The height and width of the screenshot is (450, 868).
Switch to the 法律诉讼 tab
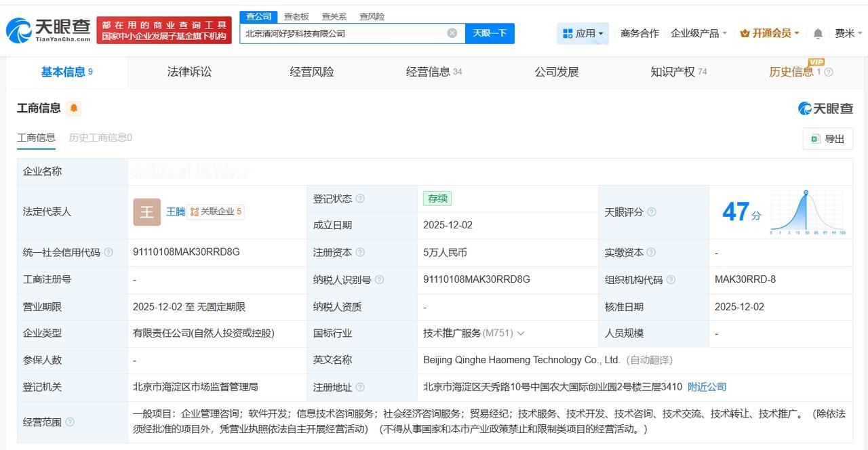pyautogui.click(x=189, y=72)
